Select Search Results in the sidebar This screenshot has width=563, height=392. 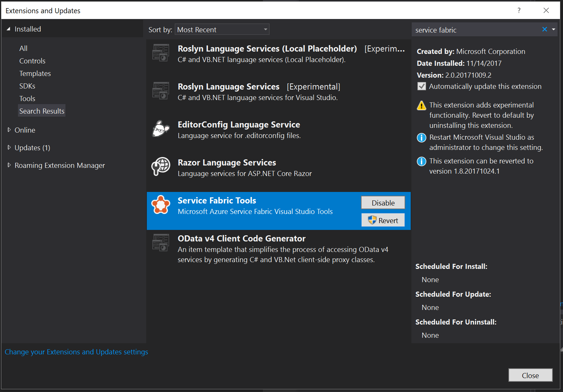(41, 111)
